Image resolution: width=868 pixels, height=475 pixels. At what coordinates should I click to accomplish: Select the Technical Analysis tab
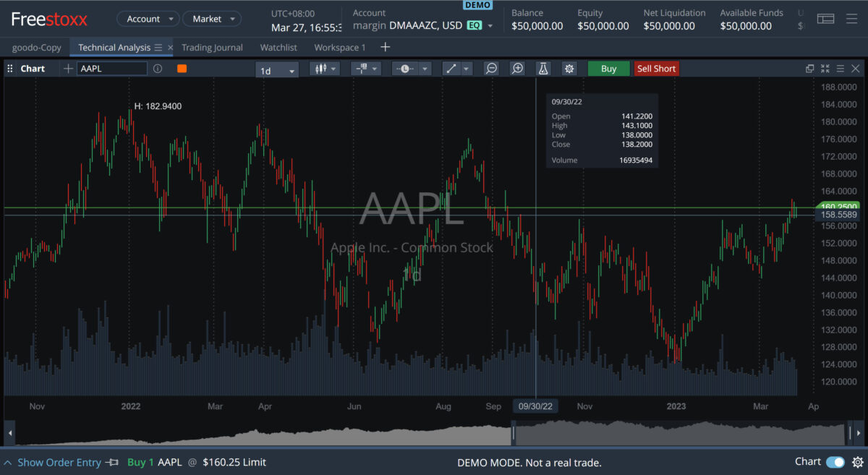[114, 48]
